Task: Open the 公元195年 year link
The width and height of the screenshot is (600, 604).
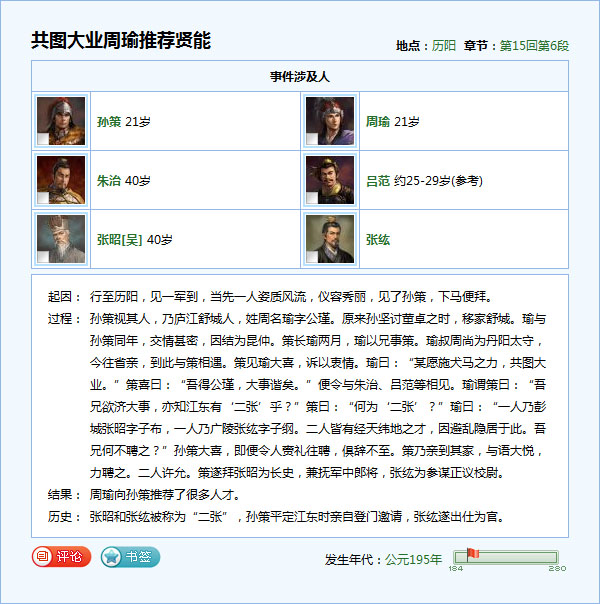Action: point(413,559)
